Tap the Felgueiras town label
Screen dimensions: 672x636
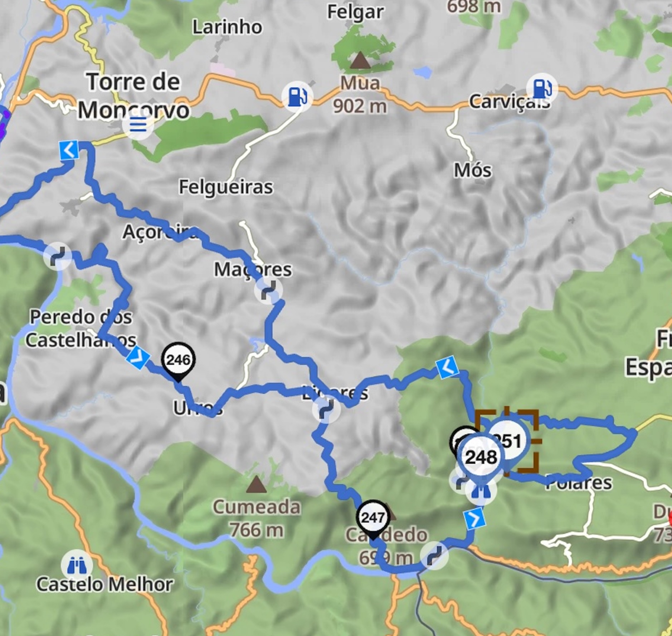[x=226, y=187]
